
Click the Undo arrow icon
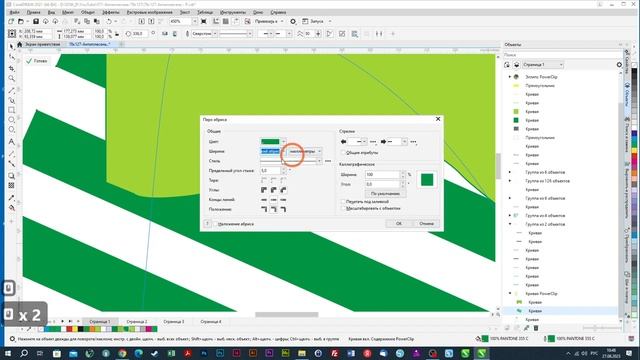[x=109, y=21]
